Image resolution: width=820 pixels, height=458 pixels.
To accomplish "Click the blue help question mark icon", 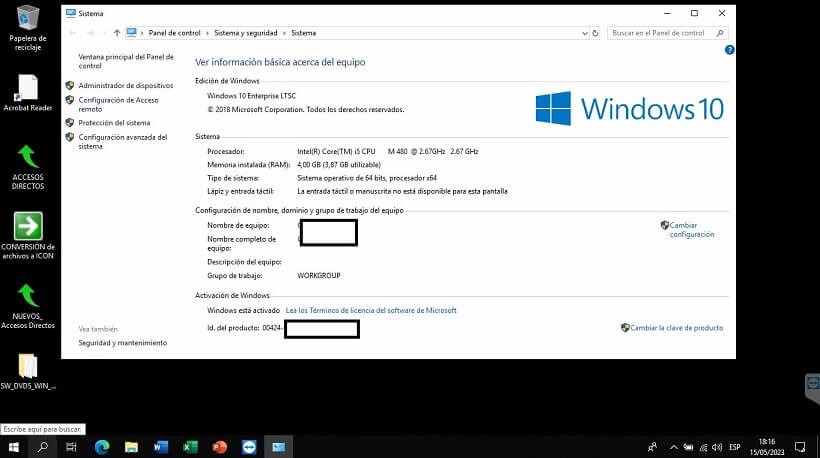I will 730,50.
